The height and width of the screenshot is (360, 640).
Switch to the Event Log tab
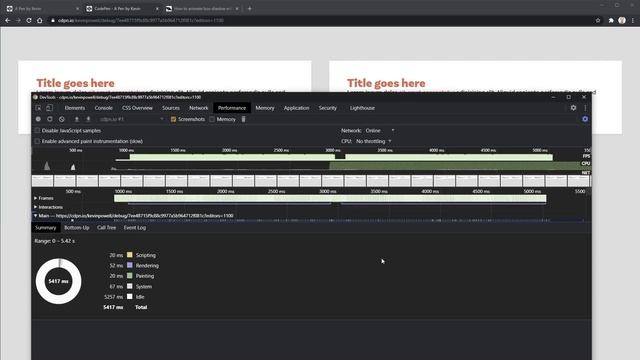135,228
